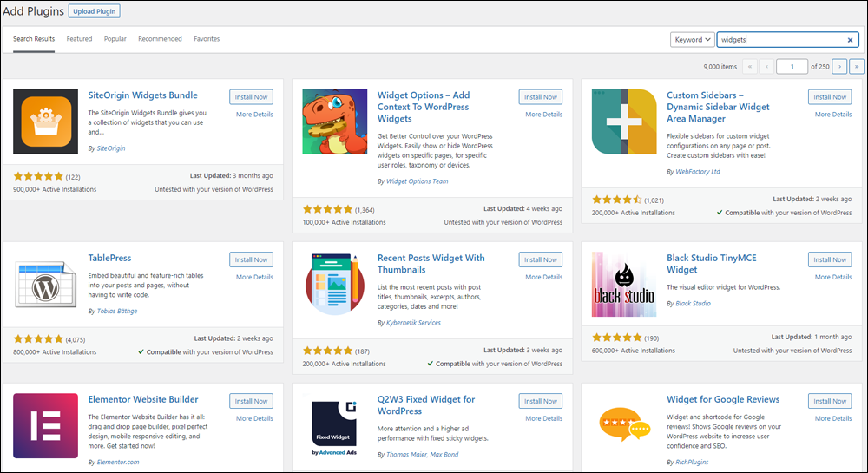Install Recent Posts Widget With Thumbnails
868x473 pixels.
pos(540,259)
